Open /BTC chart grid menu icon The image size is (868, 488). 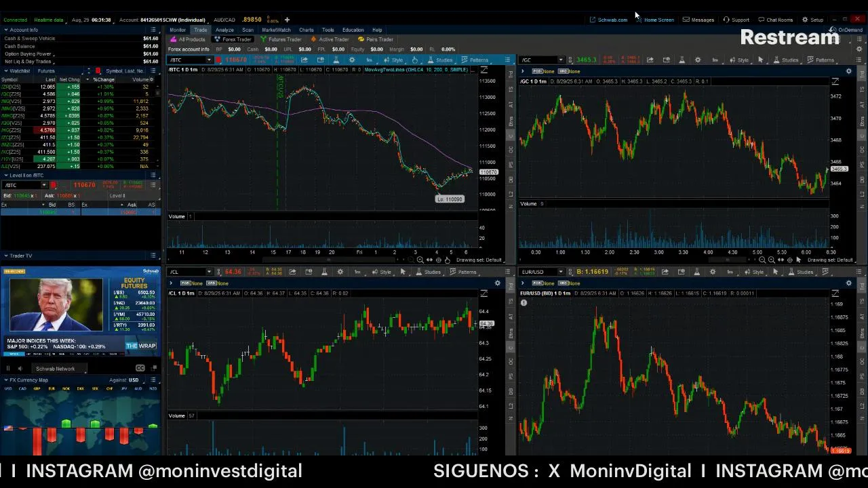point(507,60)
